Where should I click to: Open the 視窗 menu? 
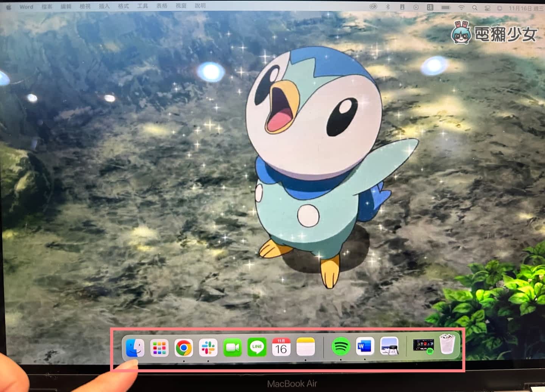pyautogui.click(x=181, y=6)
